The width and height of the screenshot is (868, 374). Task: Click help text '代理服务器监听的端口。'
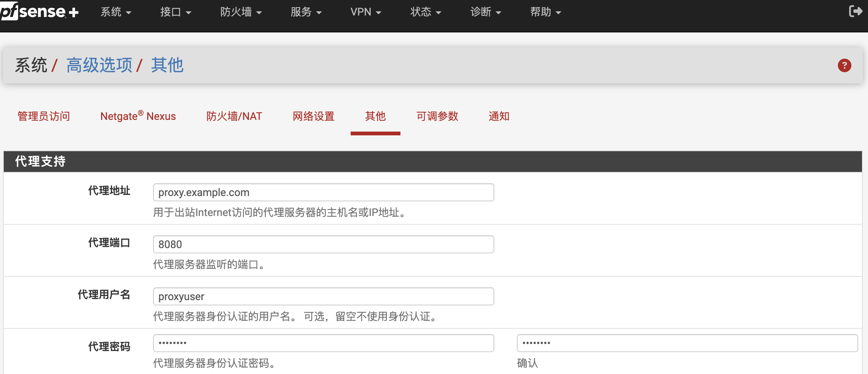click(210, 265)
